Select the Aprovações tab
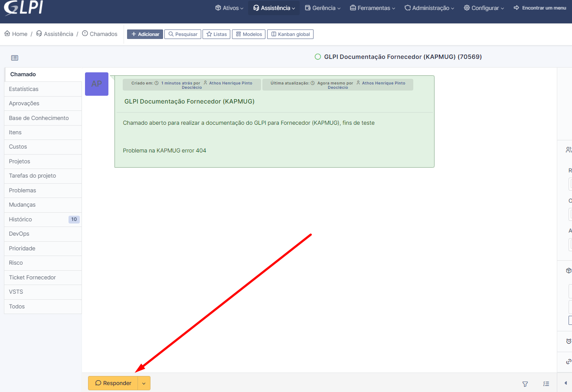 (x=43, y=104)
